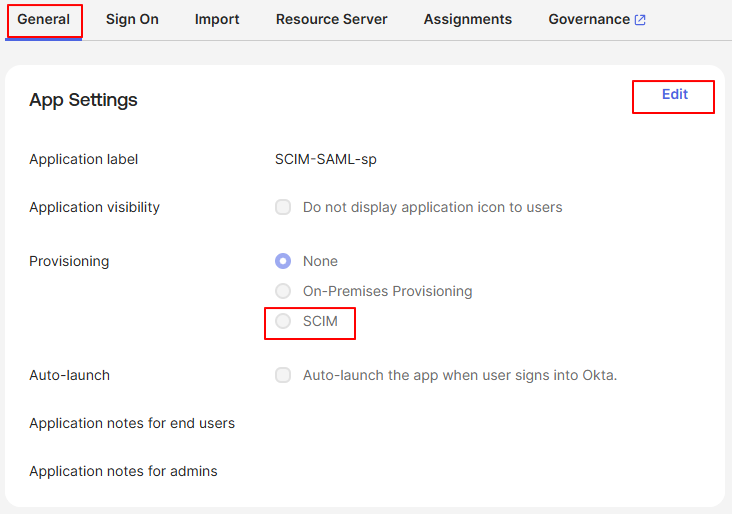Click 'Application notes for admins' text
The height and width of the screenshot is (514, 732).
[123, 471]
